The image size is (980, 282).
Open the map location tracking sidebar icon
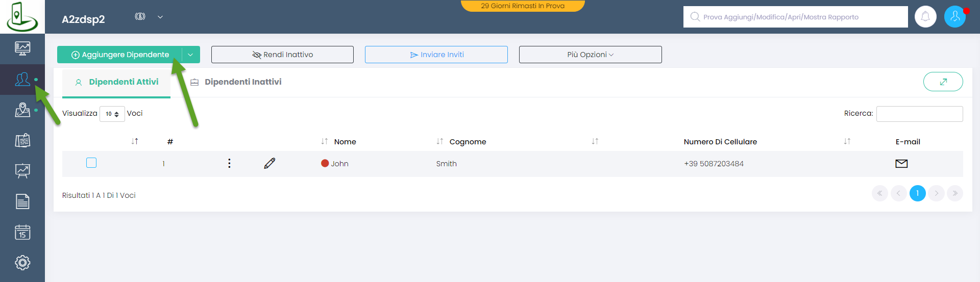coord(22,110)
